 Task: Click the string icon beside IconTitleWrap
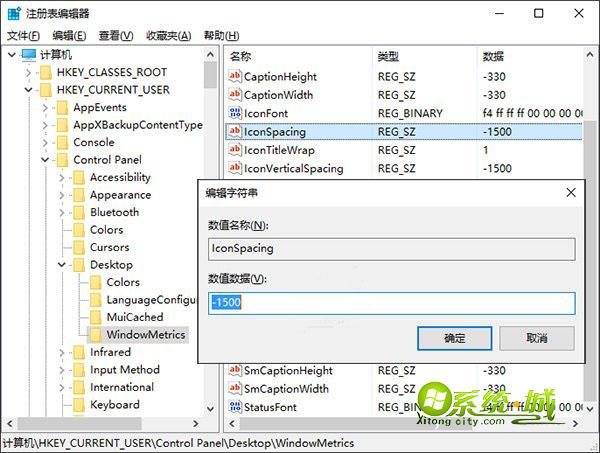235,150
